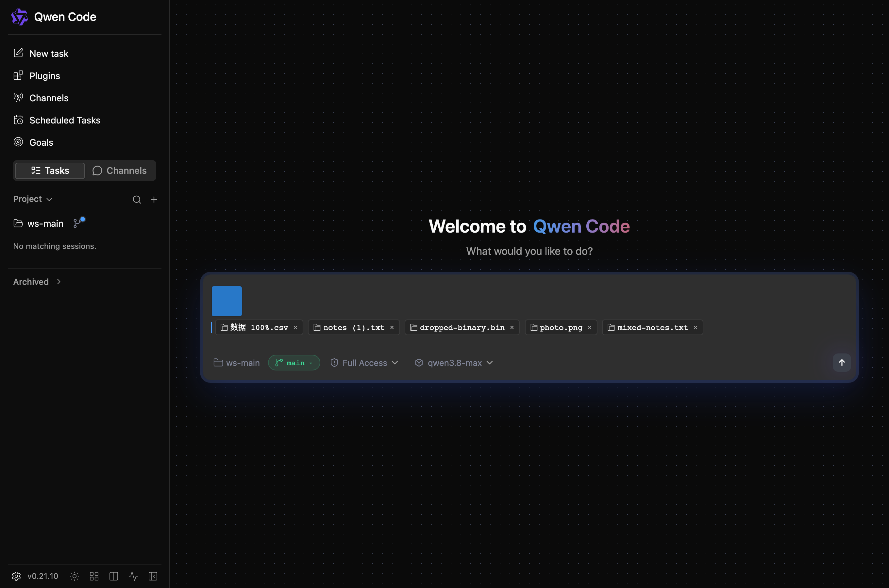
Task: Send the prompt with the up-arrow button
Action: click(842, 363)
